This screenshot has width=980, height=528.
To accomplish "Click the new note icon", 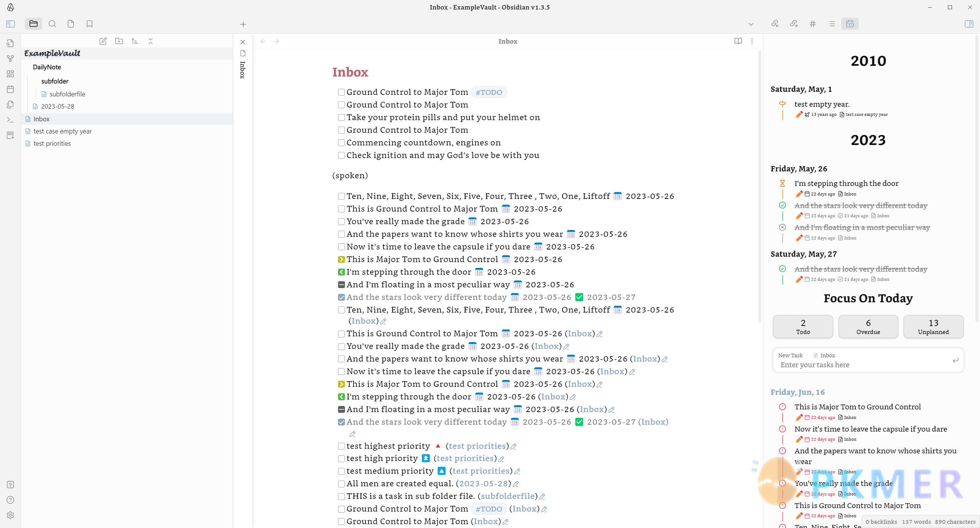I will coord(103,41).
